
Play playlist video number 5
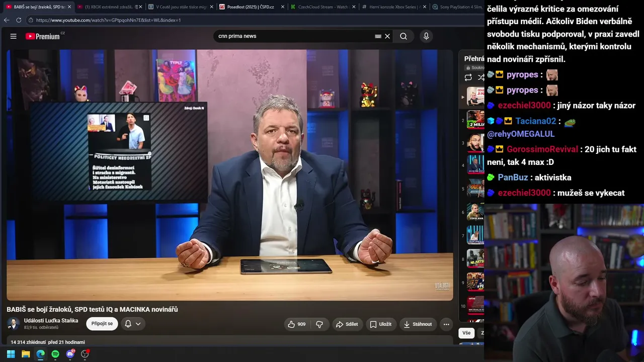475,189
